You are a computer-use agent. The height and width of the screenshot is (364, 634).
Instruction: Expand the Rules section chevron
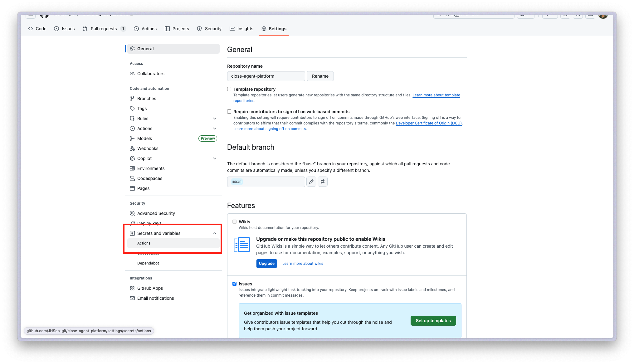point(215,119)
